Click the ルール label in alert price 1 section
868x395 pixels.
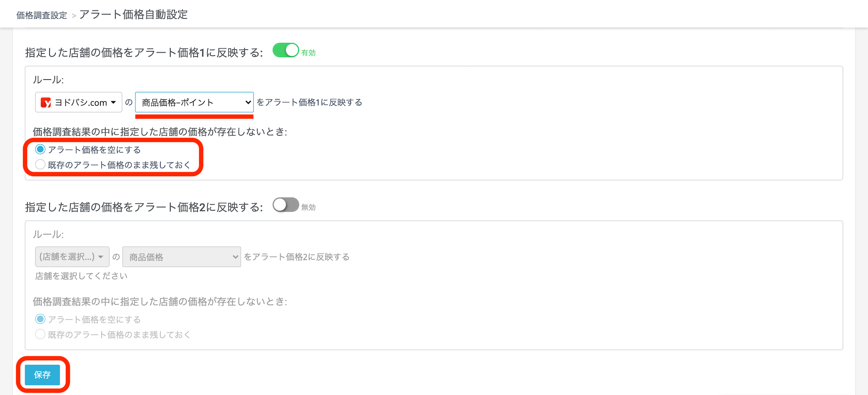48,80
